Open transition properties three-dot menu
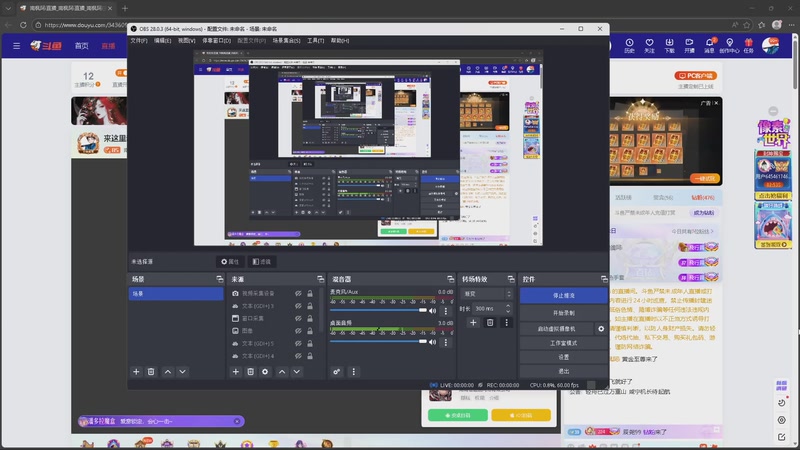800x450 pixels. pos(507,322)
